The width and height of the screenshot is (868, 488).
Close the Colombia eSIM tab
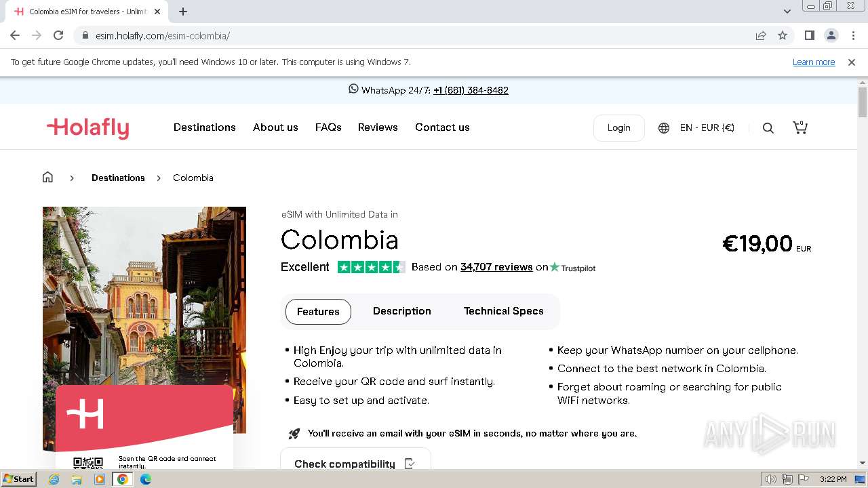(x=157, y=12)
